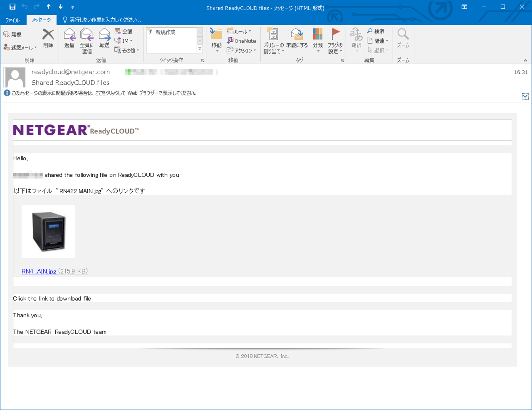Open the RN4...AIN.jpg download link
532x410 pixels.
pyautogui.click(x=55, y=271)
